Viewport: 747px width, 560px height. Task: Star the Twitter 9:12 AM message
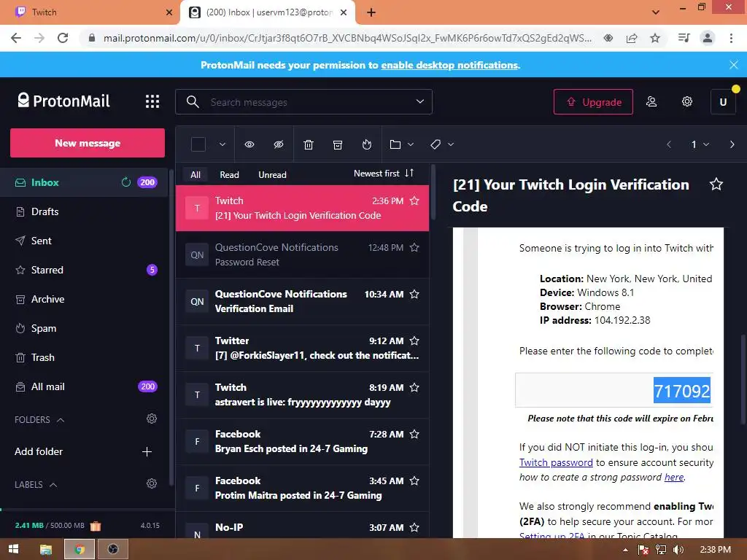(x=414, y=341)
